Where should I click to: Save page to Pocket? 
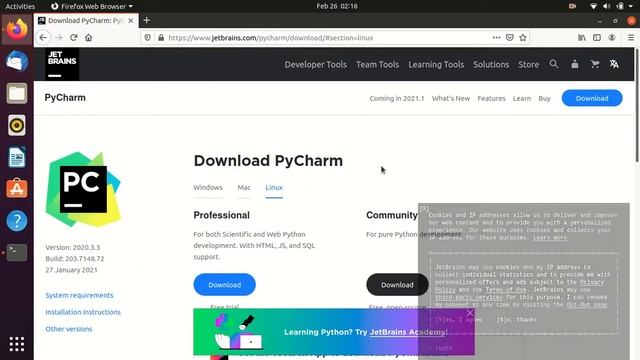click(x=510, y=38)
